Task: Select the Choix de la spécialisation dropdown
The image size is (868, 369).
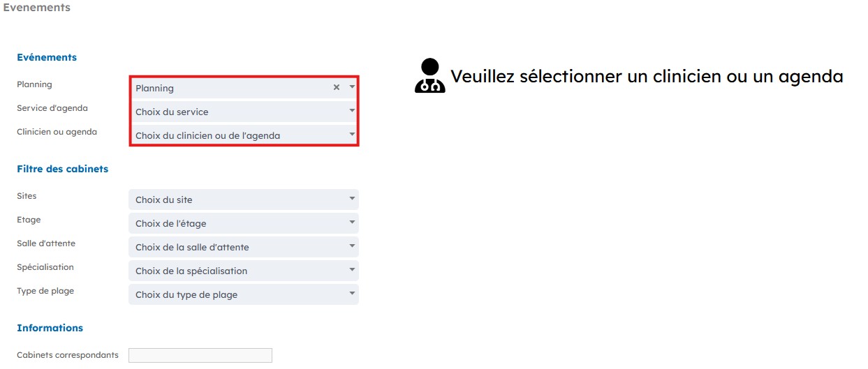Action: click(243, 271)
